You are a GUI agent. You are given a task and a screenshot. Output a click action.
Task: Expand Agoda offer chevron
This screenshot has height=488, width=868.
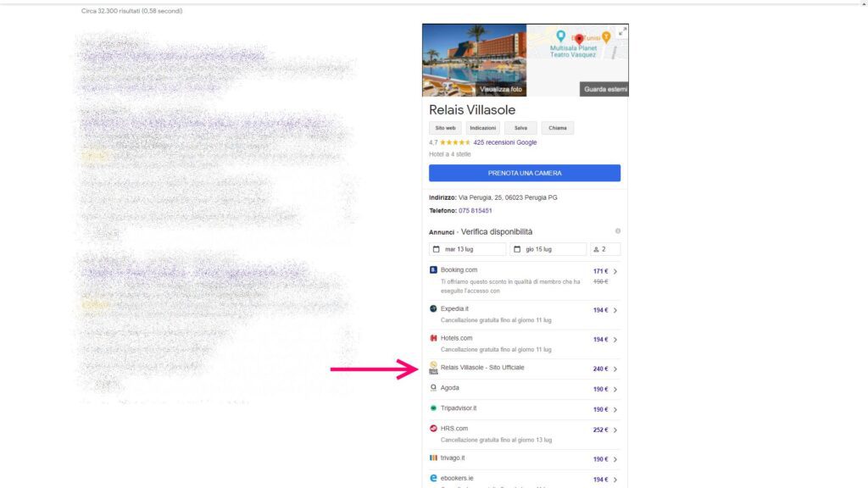[615, 390]
